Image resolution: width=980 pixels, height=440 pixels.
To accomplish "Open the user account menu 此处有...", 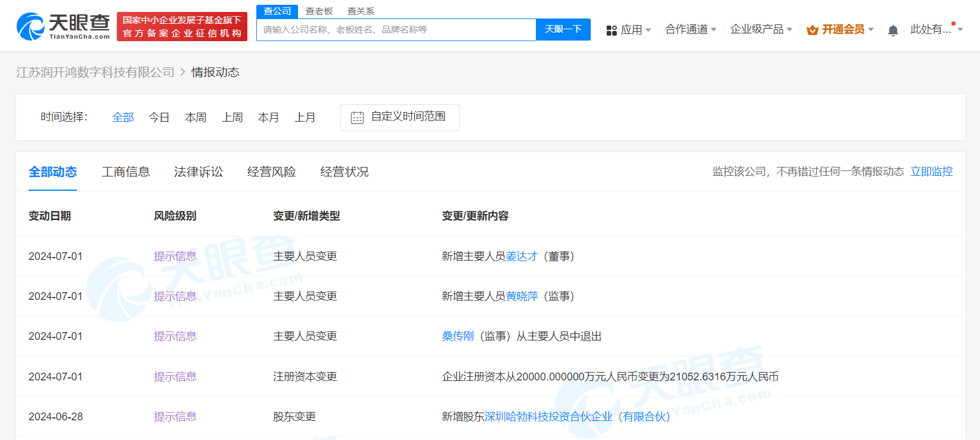I will [x=936, y=29].
